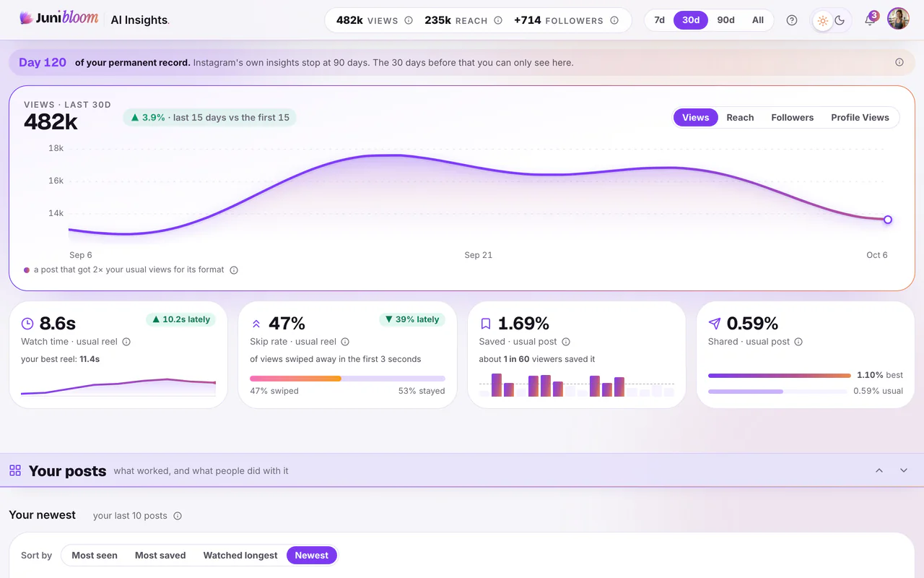Click the '39% lately' badge
924x578 pixels.
[x=412, y=319]
